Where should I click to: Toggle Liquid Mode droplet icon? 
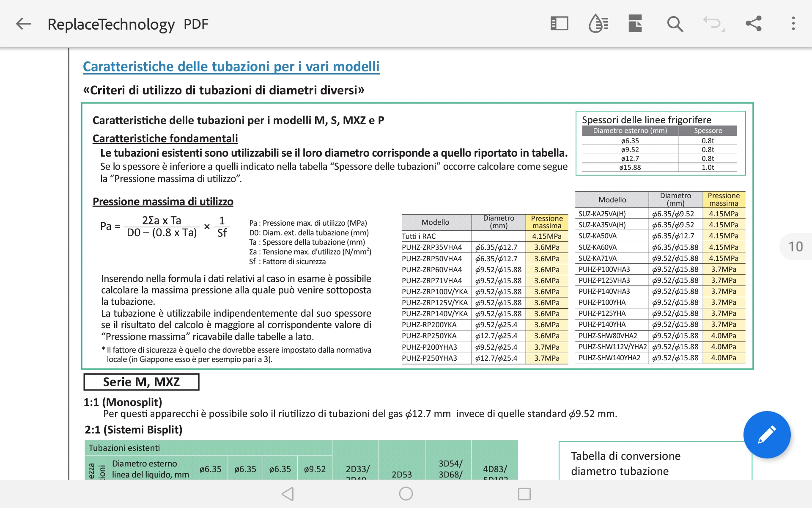[598, 24]
